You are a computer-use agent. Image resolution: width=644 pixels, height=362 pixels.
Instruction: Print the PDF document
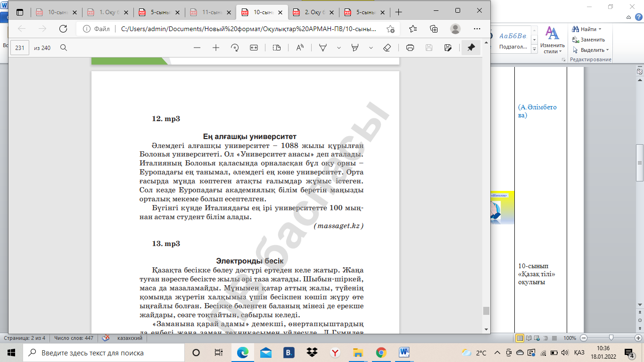410,48
